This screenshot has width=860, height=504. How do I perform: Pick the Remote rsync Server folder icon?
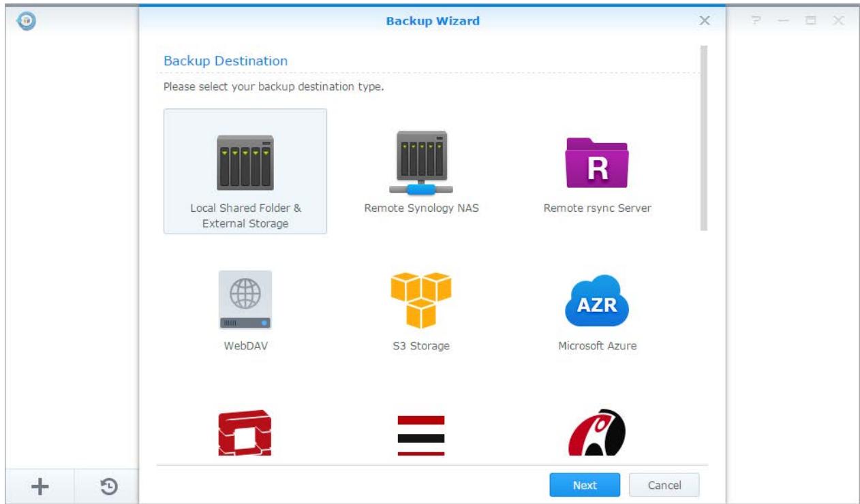(x=597, y=163)
